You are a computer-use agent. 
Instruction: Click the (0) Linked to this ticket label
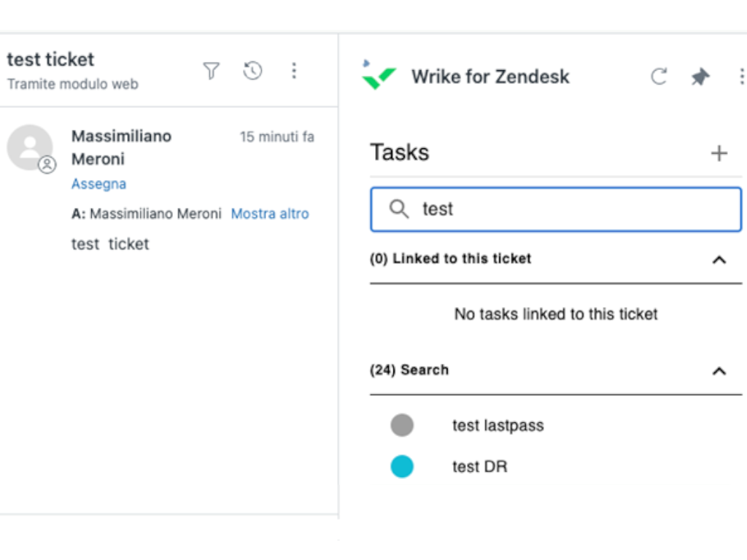tap(450, 259)
